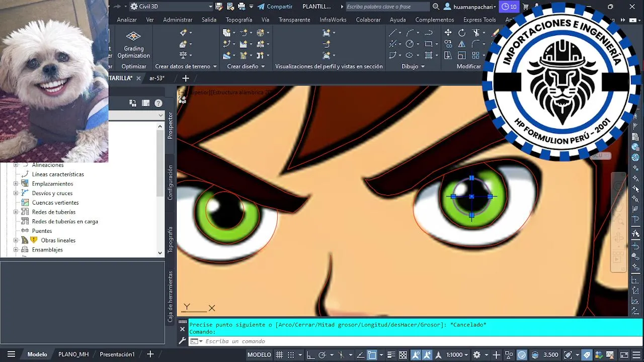Switch to the PLANO_MH layout tab
Image resolution: width=644 pixels, height=362 pixels.
point(73,354)
